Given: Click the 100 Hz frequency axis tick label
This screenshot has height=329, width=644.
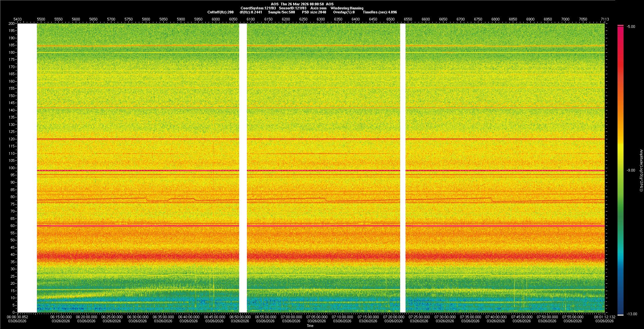Looking at the screenshot, I should coord(12,168).
